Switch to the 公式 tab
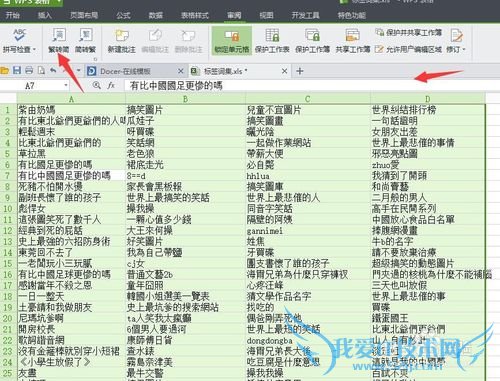This screenshot has height=381, width=500. [123, 15]
